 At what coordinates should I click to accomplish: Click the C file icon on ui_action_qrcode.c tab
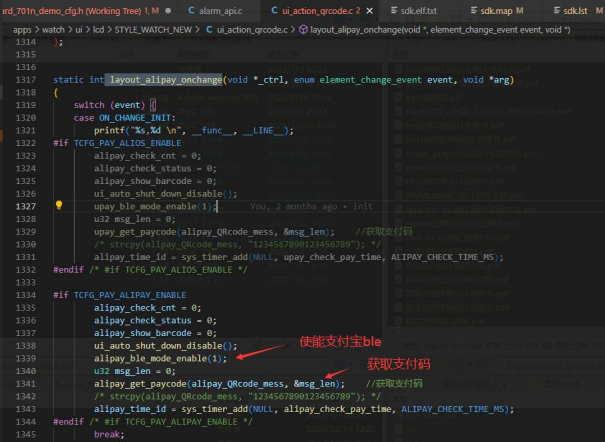click(274, 10)
